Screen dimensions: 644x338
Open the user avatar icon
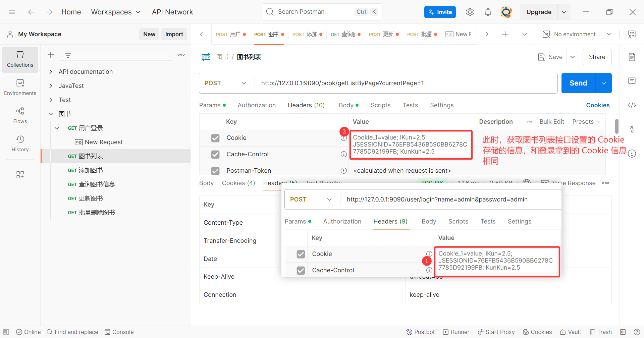[x=506, y=12]
